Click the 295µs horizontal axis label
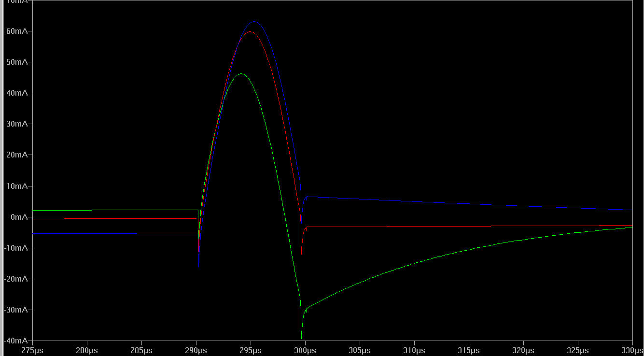This screenshot has width=644, height=356. [251, 350]
